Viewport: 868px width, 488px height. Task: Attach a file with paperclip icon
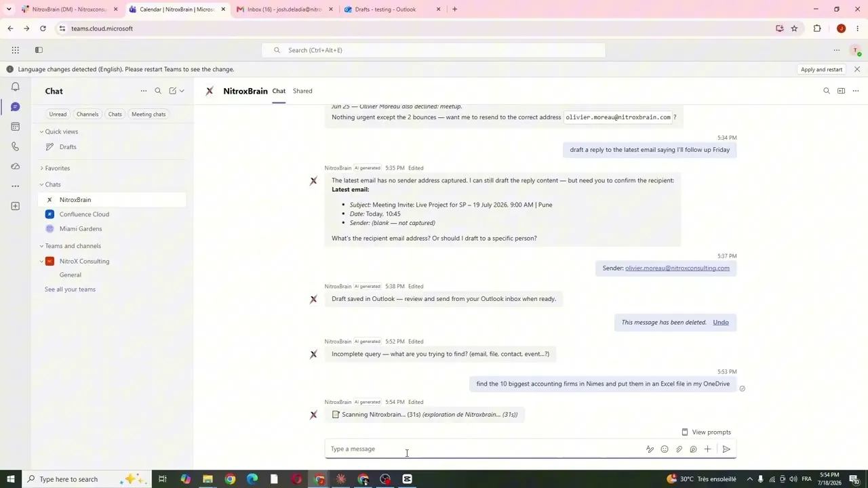pyautogui.click(x=679, y=449)
